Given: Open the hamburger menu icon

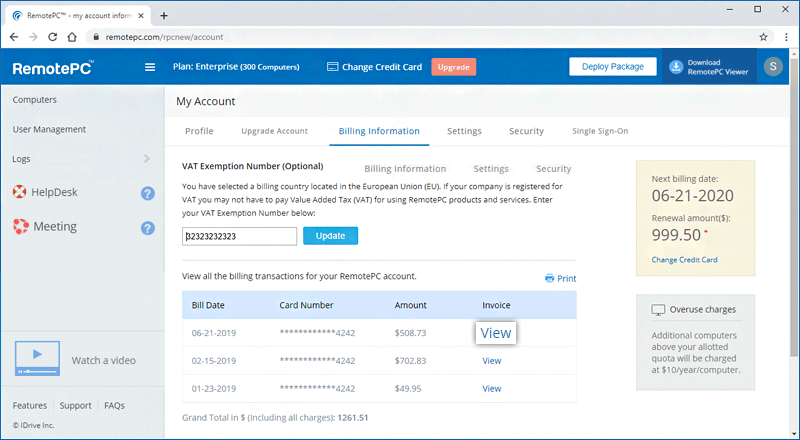Looking at the screenshot, I should point(150,67).
